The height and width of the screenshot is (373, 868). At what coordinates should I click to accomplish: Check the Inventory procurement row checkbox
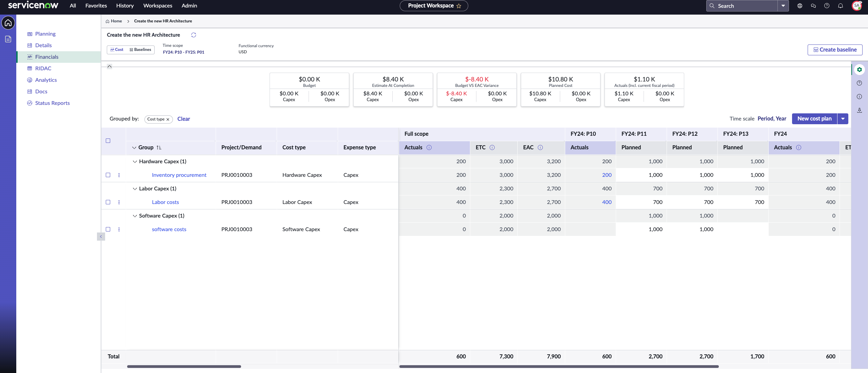pos(108,175)
